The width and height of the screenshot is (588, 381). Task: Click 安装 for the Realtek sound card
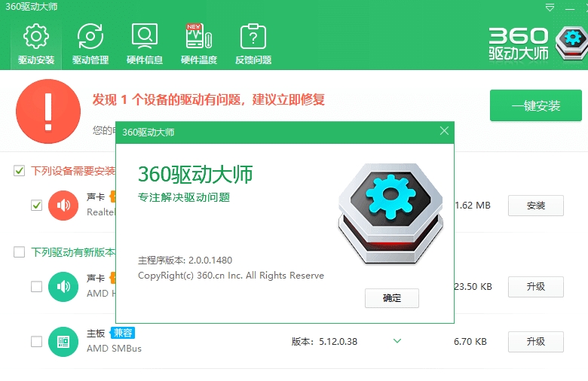pyautogui.click(x=535, y=206)
